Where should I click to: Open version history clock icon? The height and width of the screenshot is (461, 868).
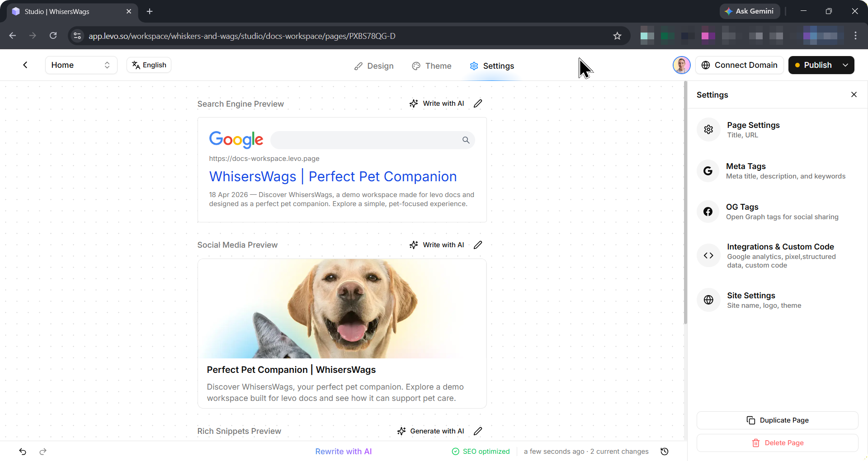coord(664,452)
